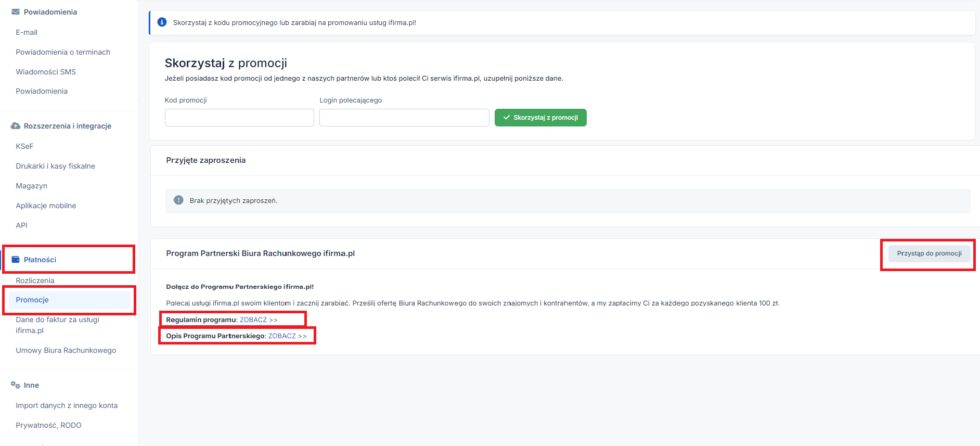This screenshot has width=980, height=446.
Task: Open Import danych z innego konta
Action: coord(67,405)
